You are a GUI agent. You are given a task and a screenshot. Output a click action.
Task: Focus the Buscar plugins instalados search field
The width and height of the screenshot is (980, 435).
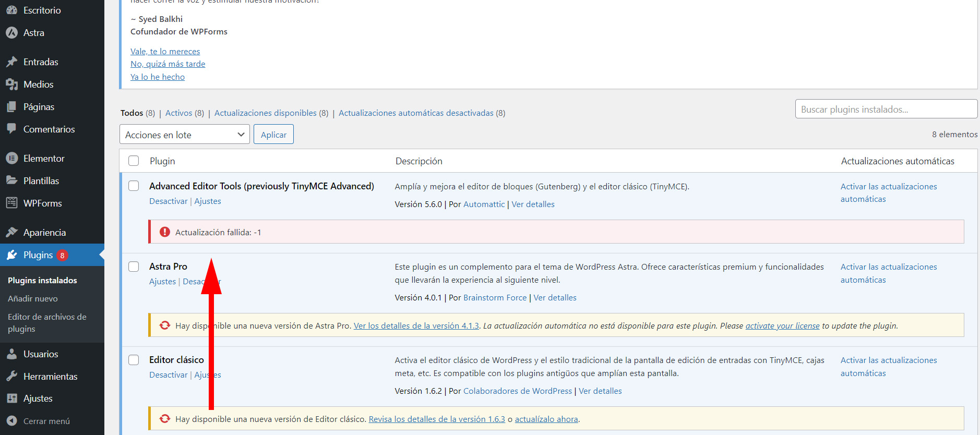coord(886,109)
